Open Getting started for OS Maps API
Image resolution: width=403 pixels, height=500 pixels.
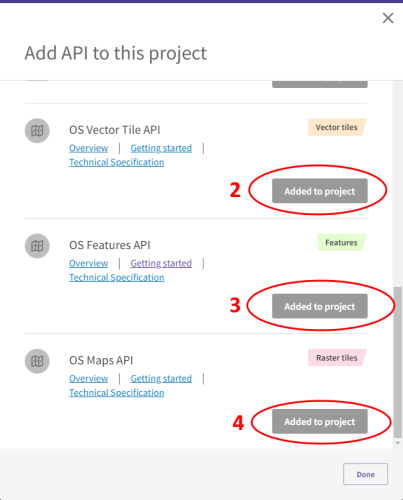161,379
